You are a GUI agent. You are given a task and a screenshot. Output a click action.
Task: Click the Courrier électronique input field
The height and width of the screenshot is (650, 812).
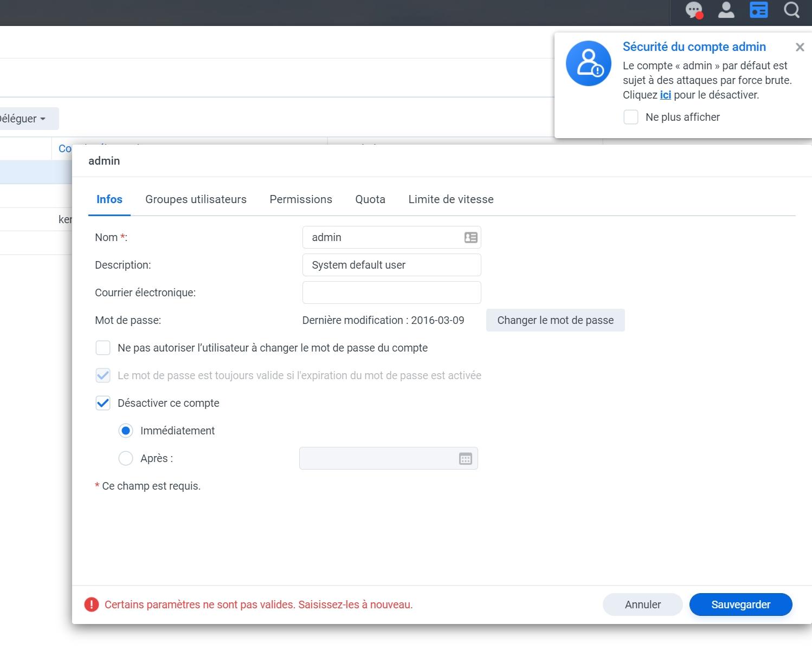pos(391,292)
